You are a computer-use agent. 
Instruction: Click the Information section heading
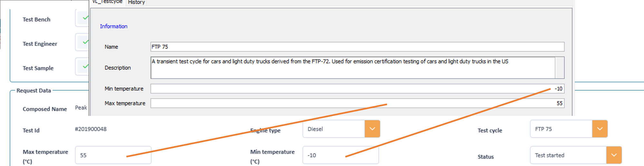114,26
